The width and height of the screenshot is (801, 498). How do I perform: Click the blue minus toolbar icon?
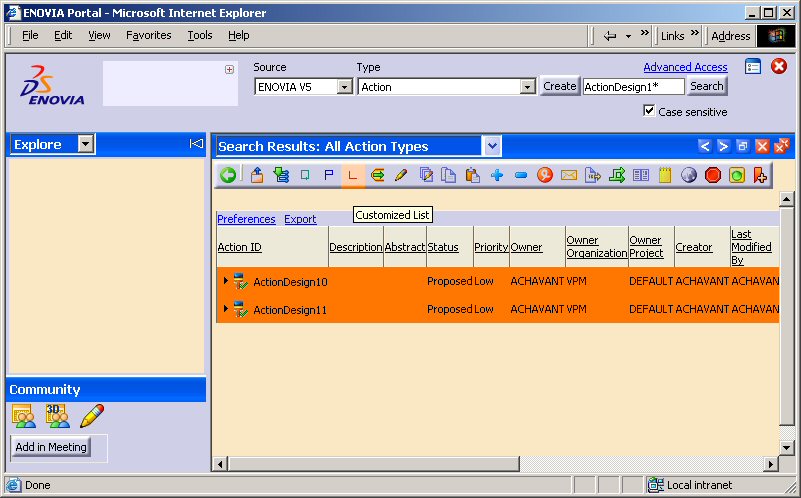(x=521, y=176)
